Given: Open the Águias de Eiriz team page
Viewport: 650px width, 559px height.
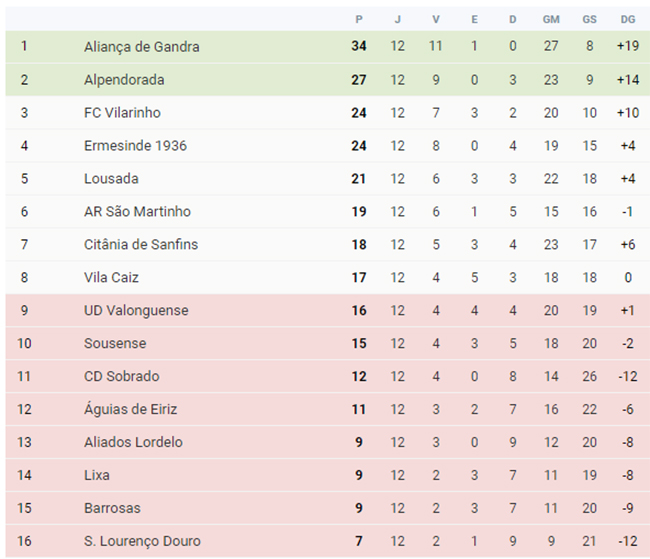Looking at the screenshot, I should coord(130,409).
